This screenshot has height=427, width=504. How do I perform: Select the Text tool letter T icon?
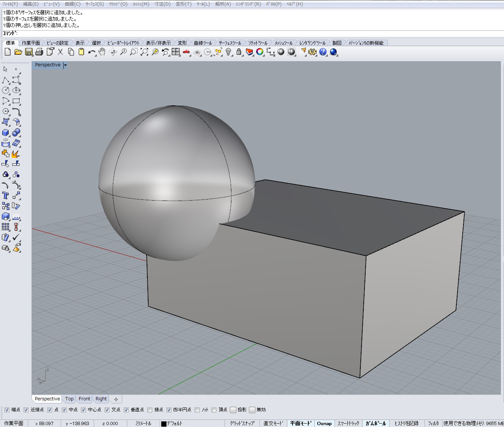[6, 195]
